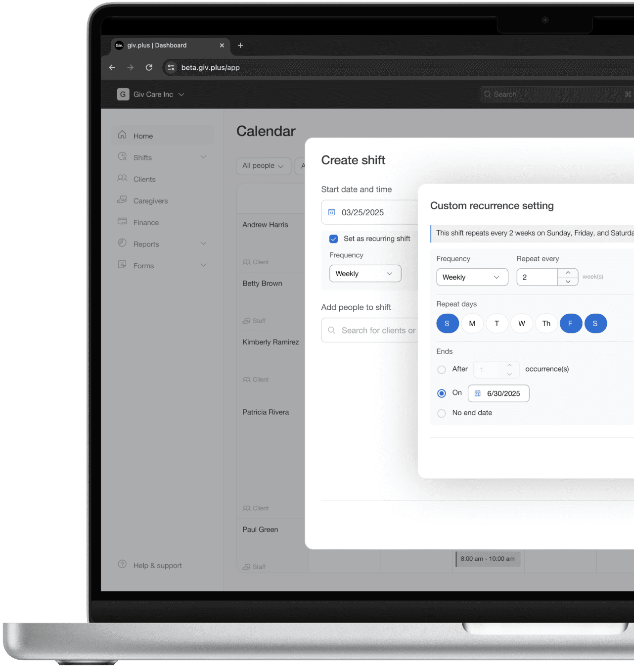Choose No end date option
The height and width of the screenshot is (672, 634).
tap(441, 413)
